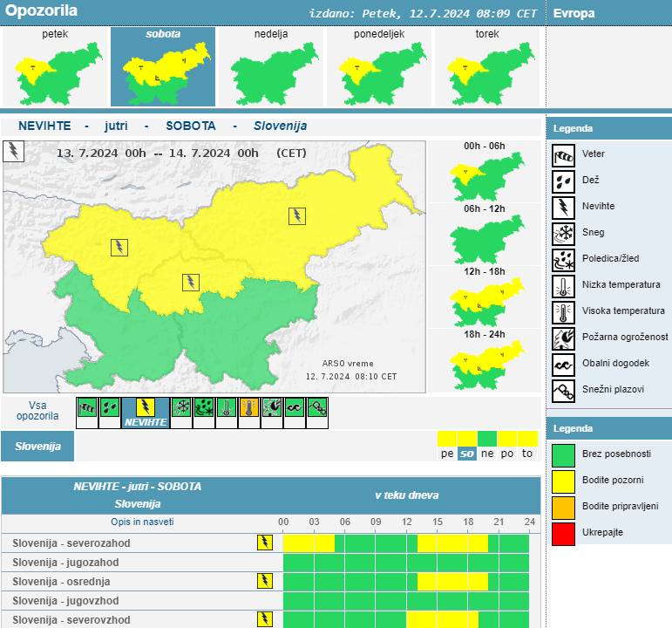
Task: Click the coastal event warning icon in the row
Action: [295, 408]
